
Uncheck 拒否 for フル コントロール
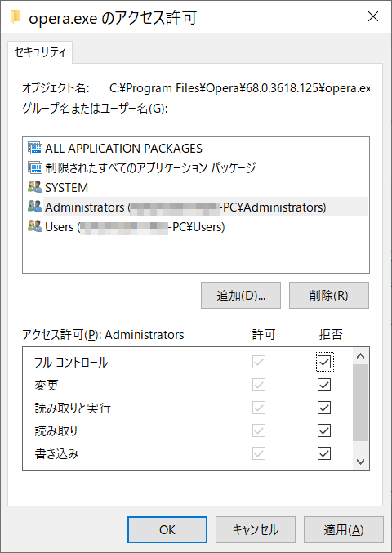point(324,362)
